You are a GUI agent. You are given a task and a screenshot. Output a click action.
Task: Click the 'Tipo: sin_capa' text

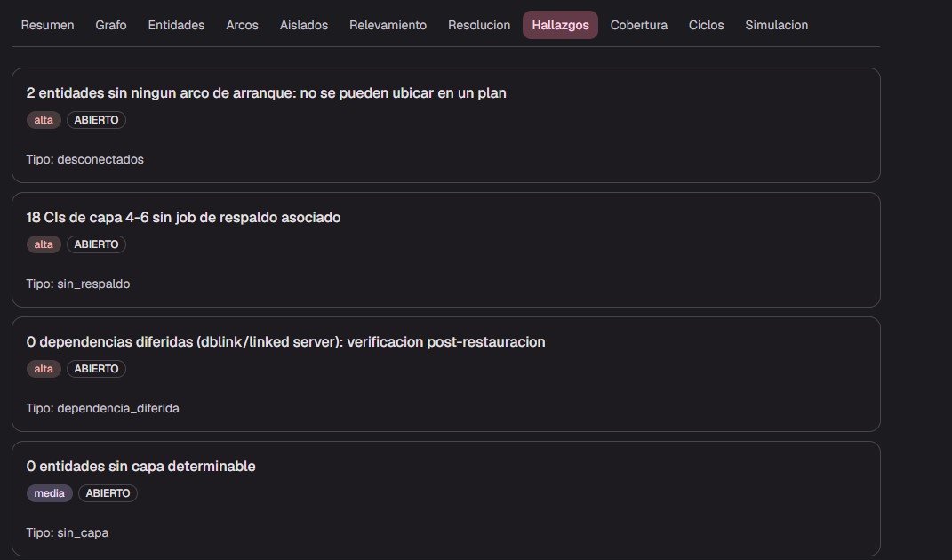coord(68,533)
